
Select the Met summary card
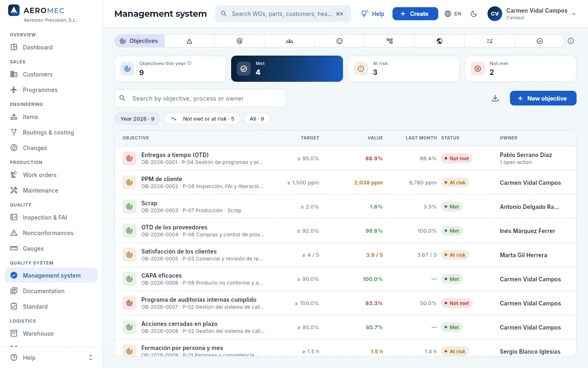click(x=287, y=69)
